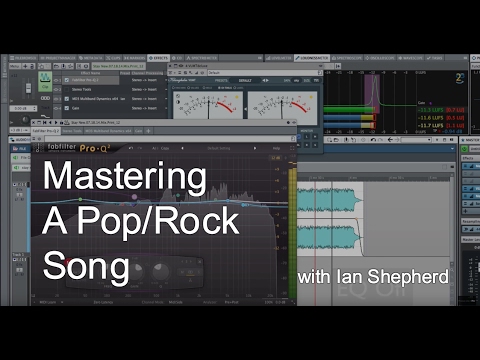Screen dimensions: 480x360
Task: Open the Metadata tab
Action: 91,58
